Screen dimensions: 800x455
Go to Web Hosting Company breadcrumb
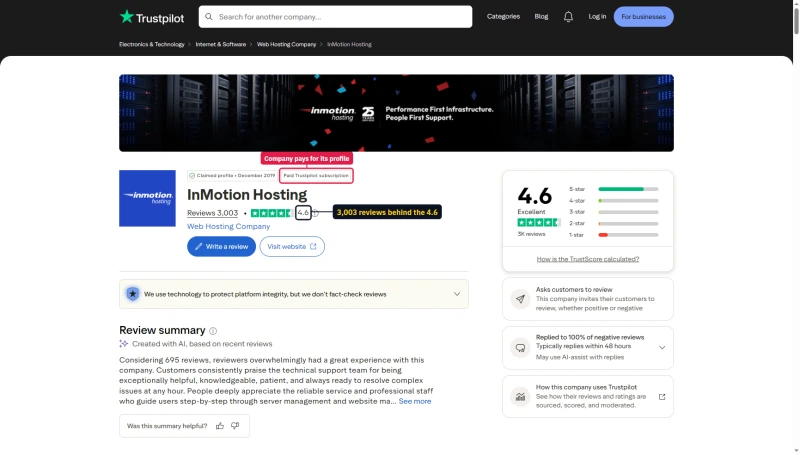pos(286,44)
